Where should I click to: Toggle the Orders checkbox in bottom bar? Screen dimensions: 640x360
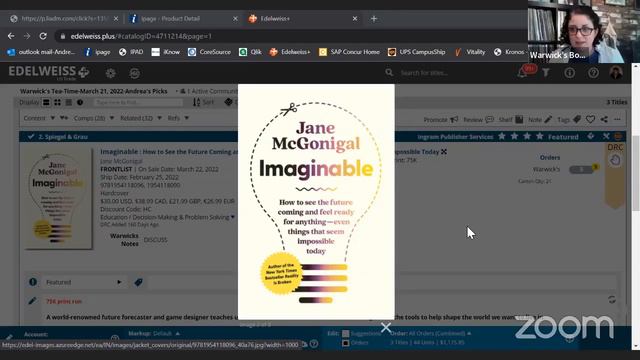coord(345,343)
